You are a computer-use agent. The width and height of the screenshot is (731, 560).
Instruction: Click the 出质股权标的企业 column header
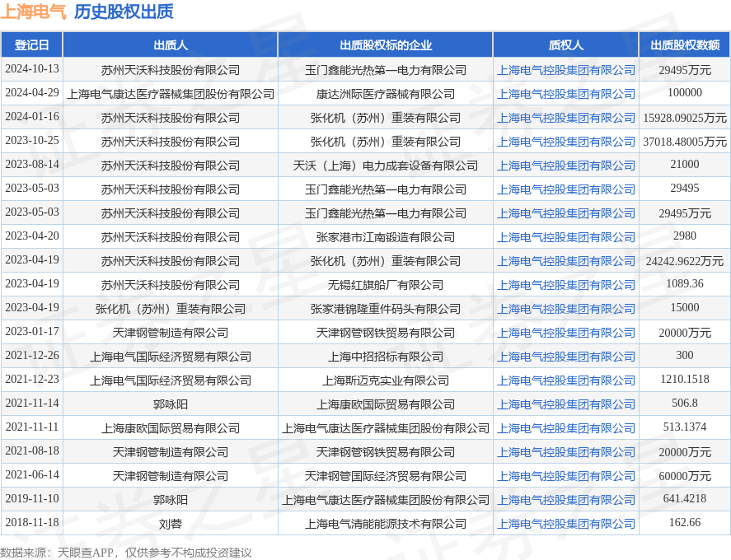[x=385, y=45]
